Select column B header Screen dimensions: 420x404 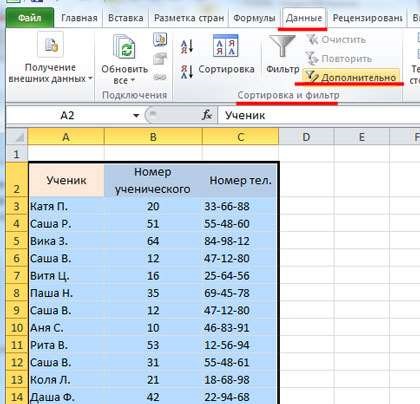[153, 137]
